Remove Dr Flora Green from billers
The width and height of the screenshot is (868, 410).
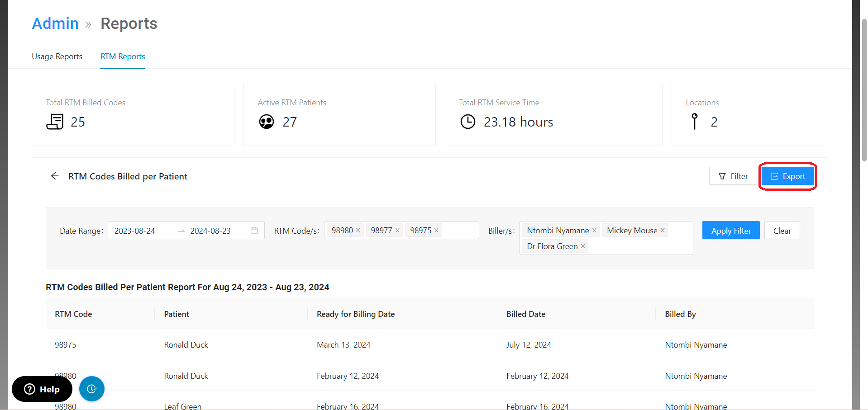pos(583,246)
